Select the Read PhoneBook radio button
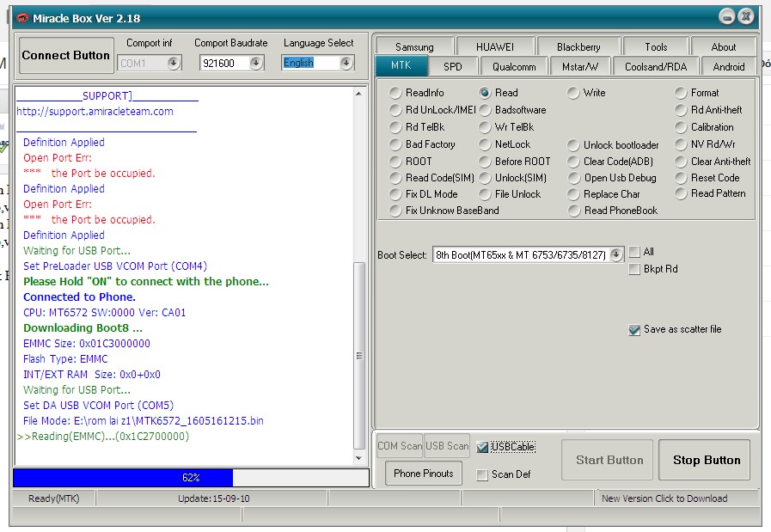The image size is (771, 532). click(x=572, y=211)
